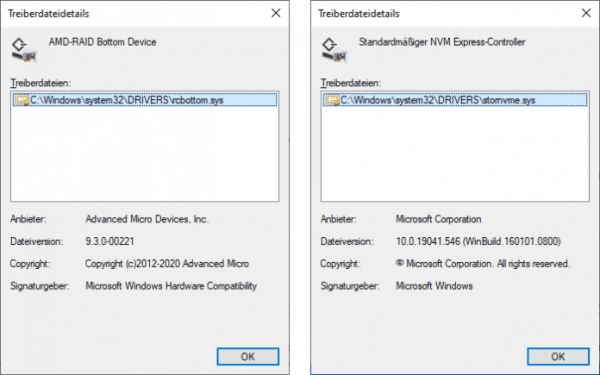Screen dimensions: 600x375
Task: Click 'Dateiversion:' label in NVM Express dialog
Action: (x=347, y=241)
